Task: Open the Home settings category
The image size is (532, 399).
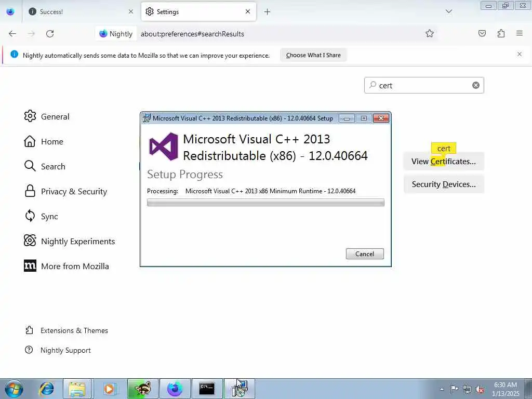Action: 44,141
